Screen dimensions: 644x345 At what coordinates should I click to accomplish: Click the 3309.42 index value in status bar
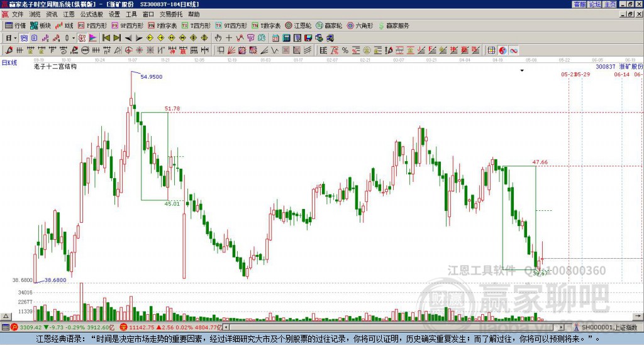point(31,328)
